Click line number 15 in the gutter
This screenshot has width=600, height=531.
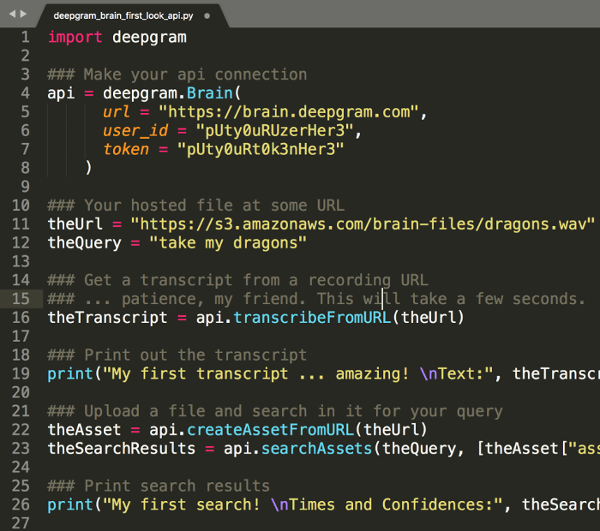pos(21,299)
